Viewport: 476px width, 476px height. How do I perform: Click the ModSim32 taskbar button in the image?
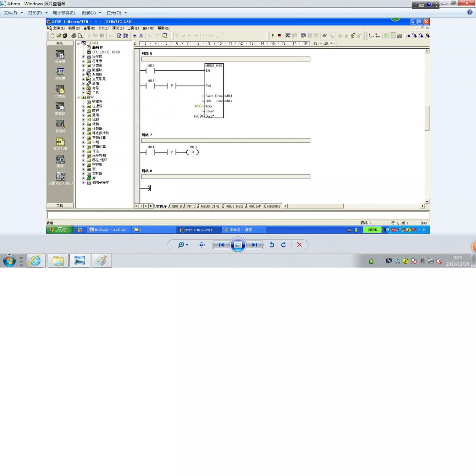coord(109,230)
